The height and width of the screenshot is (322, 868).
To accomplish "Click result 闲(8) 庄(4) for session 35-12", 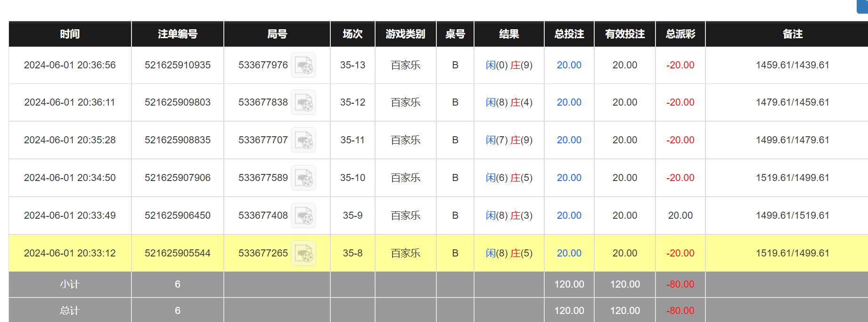I will point(509,102).
